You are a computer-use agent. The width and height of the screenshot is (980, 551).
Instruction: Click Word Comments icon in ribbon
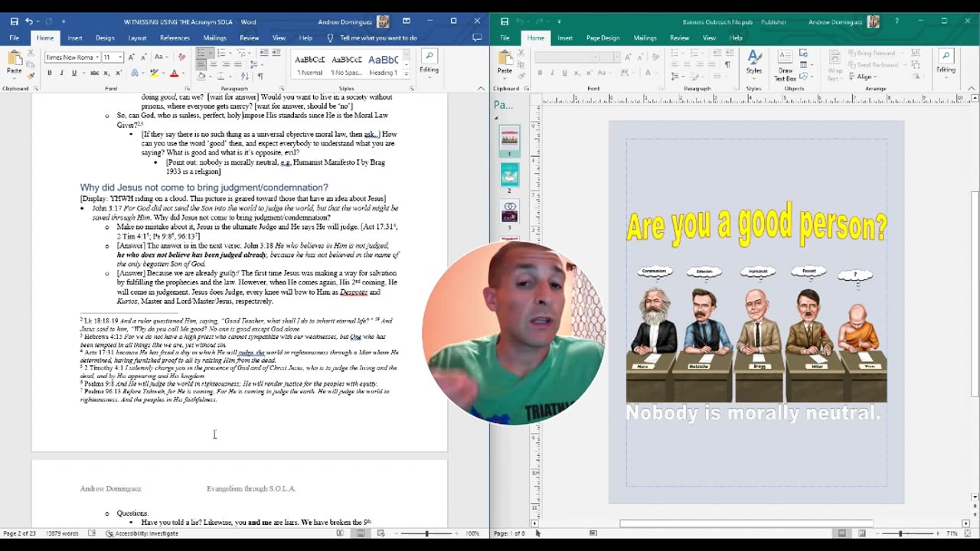[477, 37]
